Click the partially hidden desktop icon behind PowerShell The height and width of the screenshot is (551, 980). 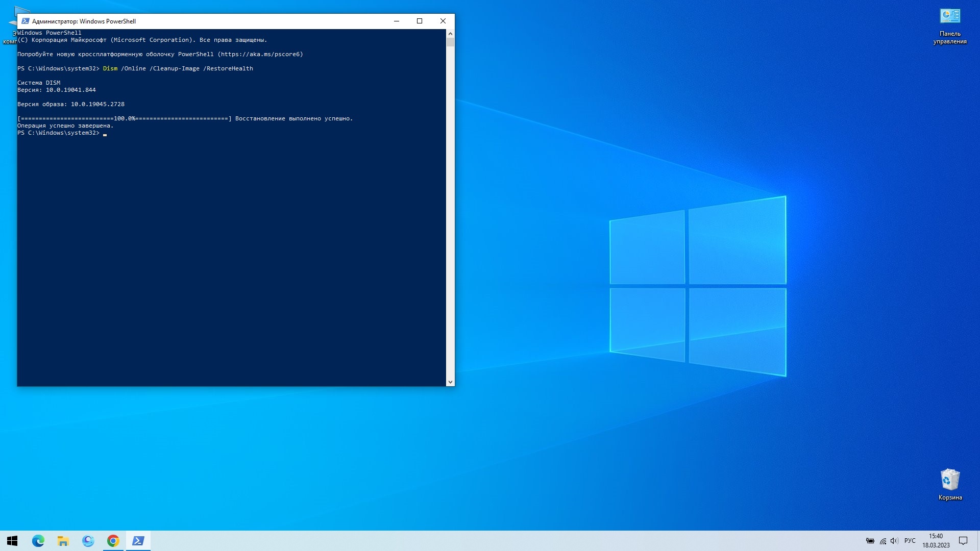click(x=10, y=26)
